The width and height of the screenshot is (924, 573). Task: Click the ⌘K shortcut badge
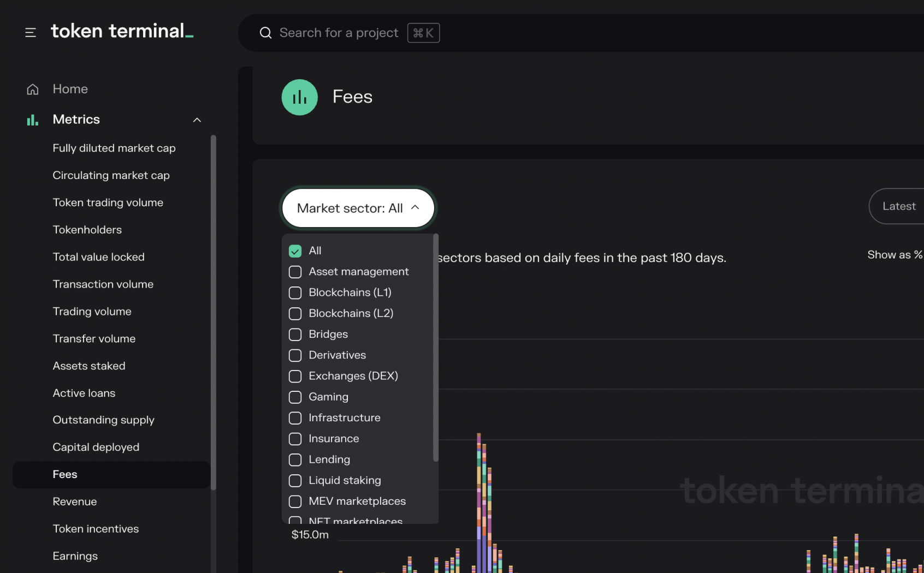click(x=423, y=33)
